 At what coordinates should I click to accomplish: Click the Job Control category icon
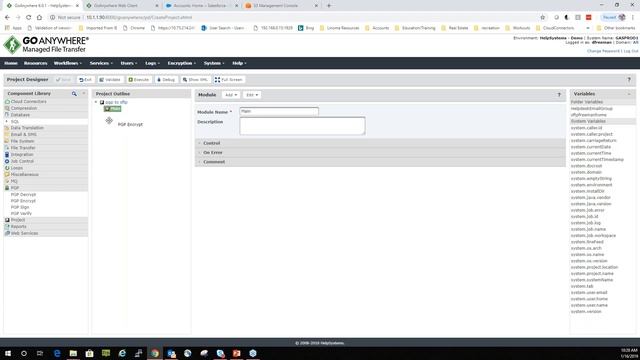click(7, 161)
